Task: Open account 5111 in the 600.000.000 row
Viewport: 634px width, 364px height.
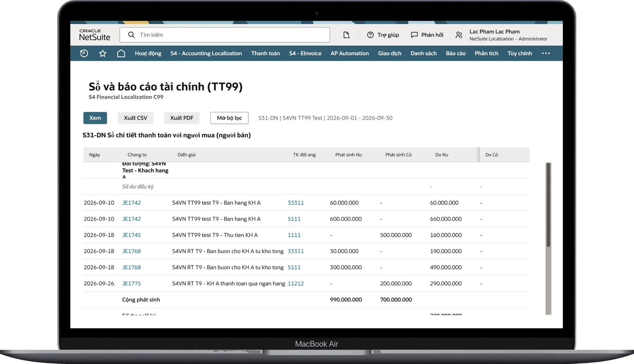Action: pyautogui.click(x=294, y=219)
